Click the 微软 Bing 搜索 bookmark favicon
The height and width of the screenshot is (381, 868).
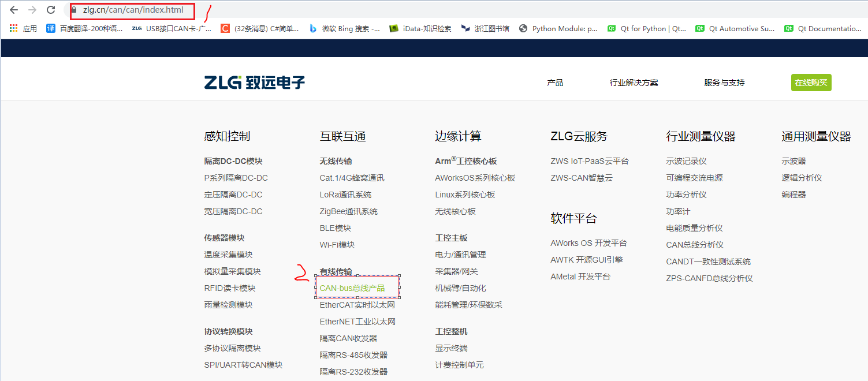[312, 28]
